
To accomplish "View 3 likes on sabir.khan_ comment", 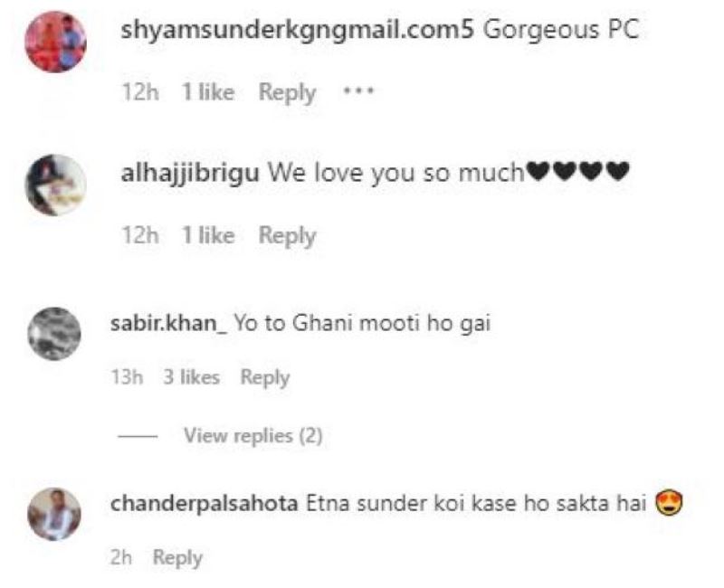I will pos(192,377).
